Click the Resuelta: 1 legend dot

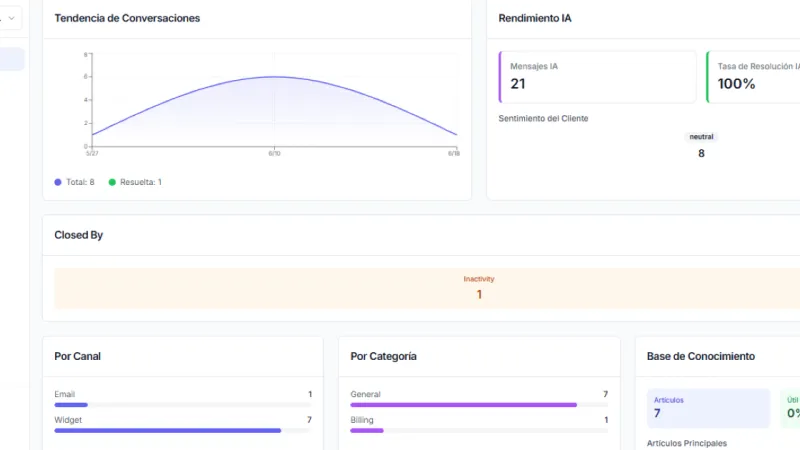112,182
